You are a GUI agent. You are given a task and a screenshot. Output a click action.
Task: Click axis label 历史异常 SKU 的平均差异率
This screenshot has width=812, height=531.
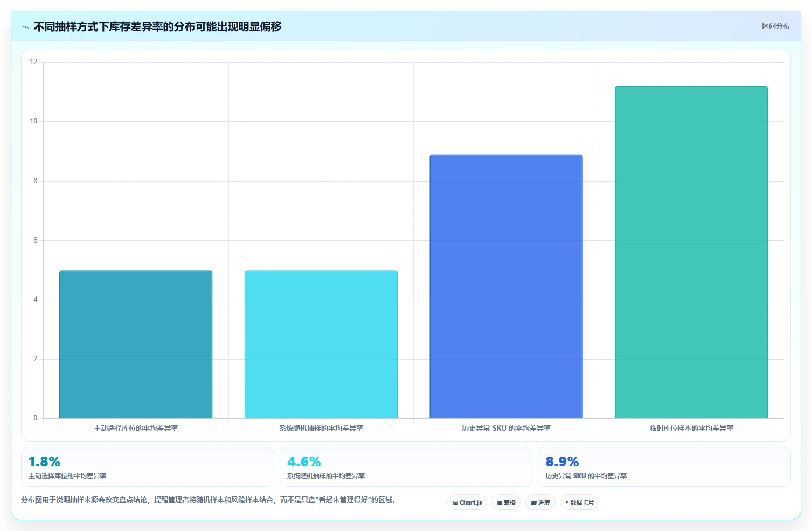pos(506,428)
